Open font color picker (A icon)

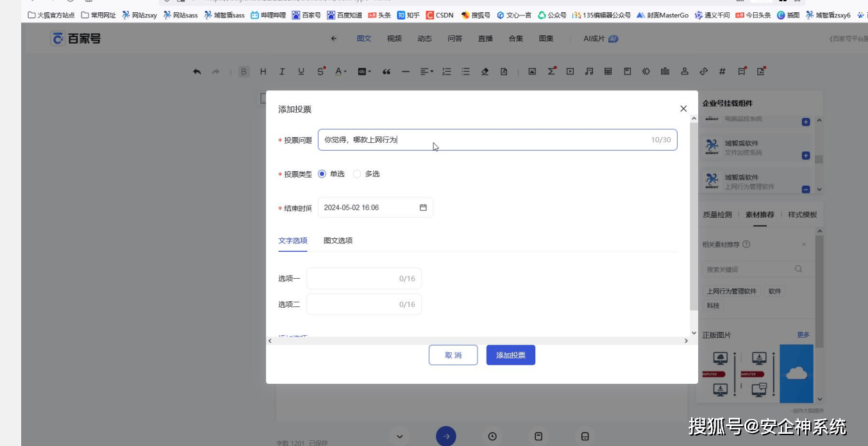(x=340, y=72)
